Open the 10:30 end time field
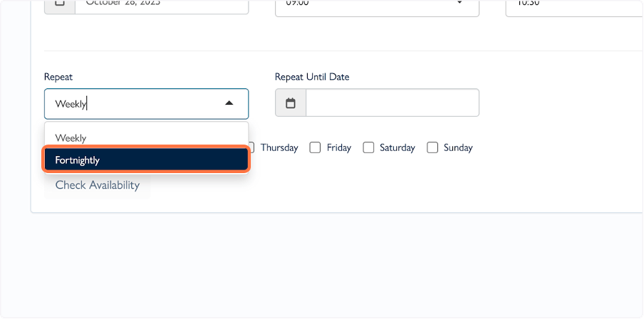 click(x=570, y=4)
